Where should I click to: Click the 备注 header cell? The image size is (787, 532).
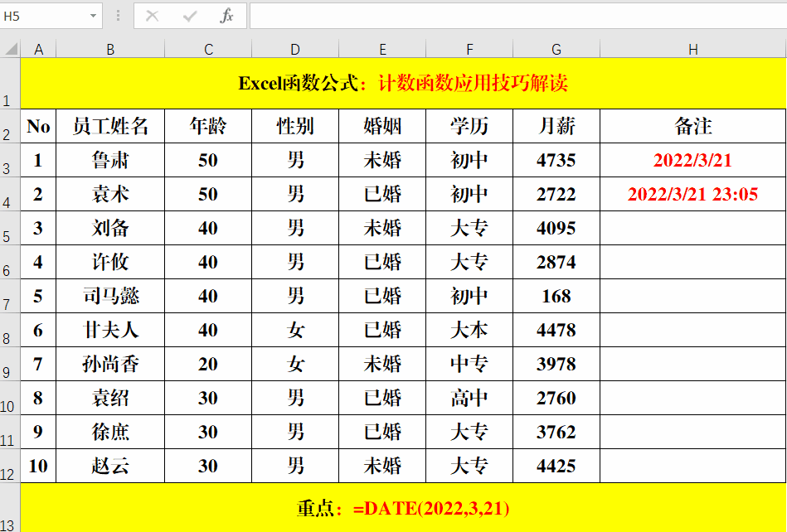point(693,126)
